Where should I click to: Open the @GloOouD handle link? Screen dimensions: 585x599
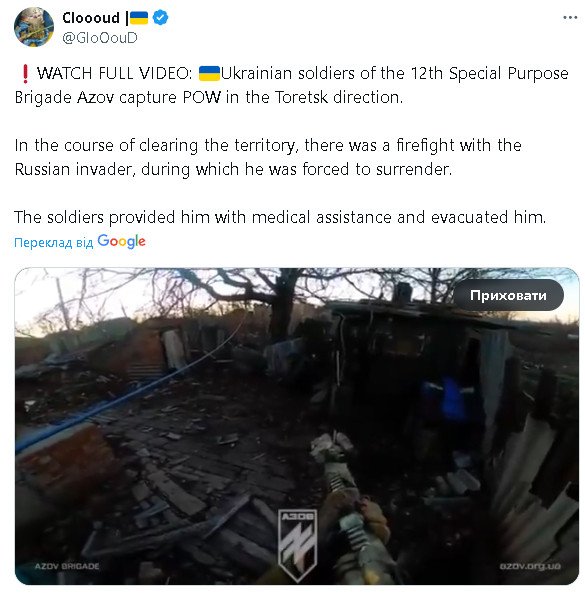pos(100,38)
